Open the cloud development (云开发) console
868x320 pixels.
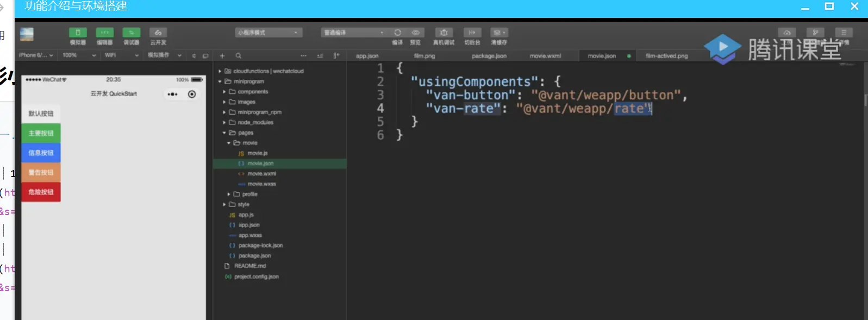point(158,33)
